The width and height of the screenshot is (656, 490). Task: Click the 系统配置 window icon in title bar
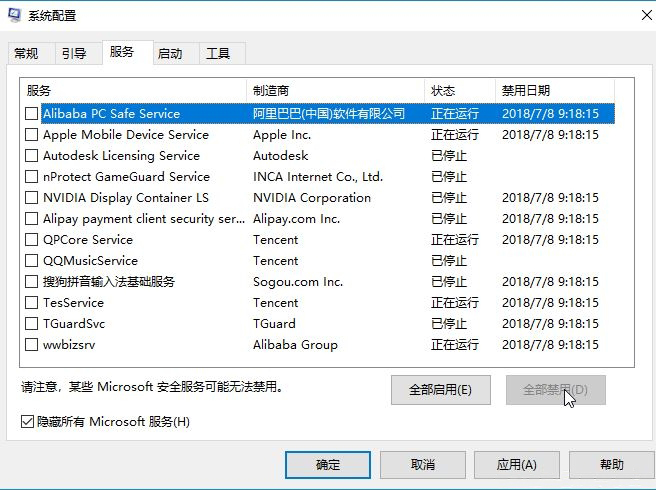click(x=14, y=15)
